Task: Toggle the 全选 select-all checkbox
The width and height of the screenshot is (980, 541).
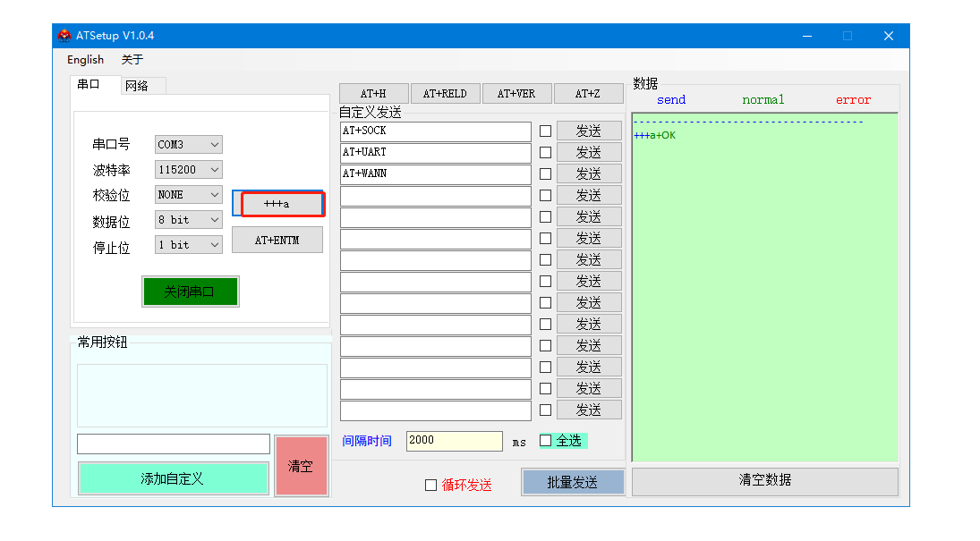Action: tap(546, 441)
